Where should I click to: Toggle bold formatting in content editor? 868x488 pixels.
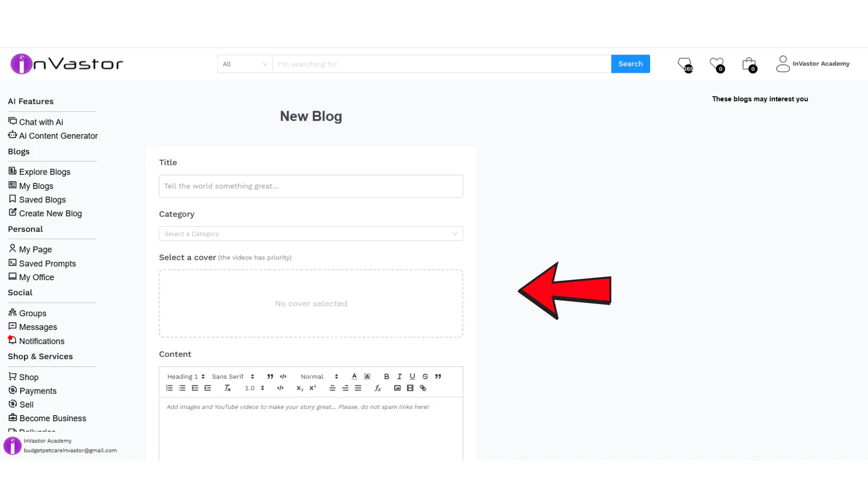click(x=387, y=376)
